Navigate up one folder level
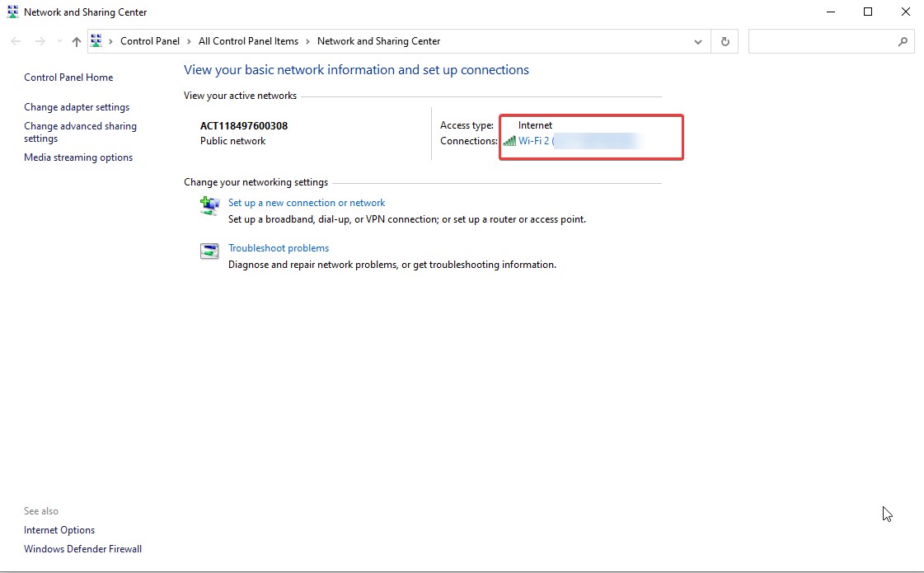 75,40
